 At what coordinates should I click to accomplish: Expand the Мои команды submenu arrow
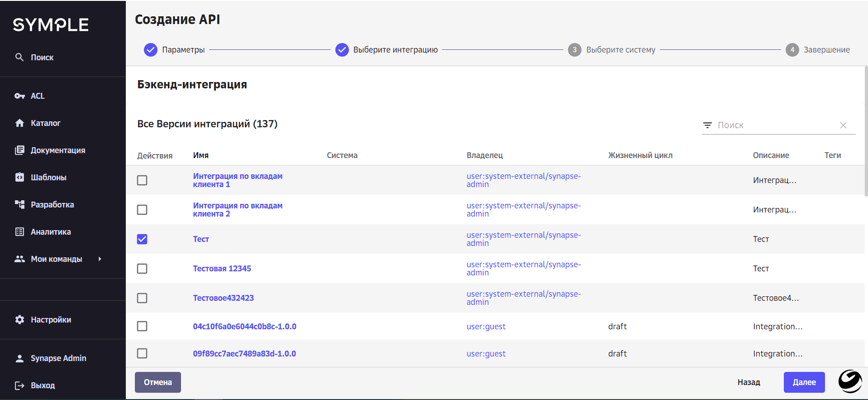[100, 259]
